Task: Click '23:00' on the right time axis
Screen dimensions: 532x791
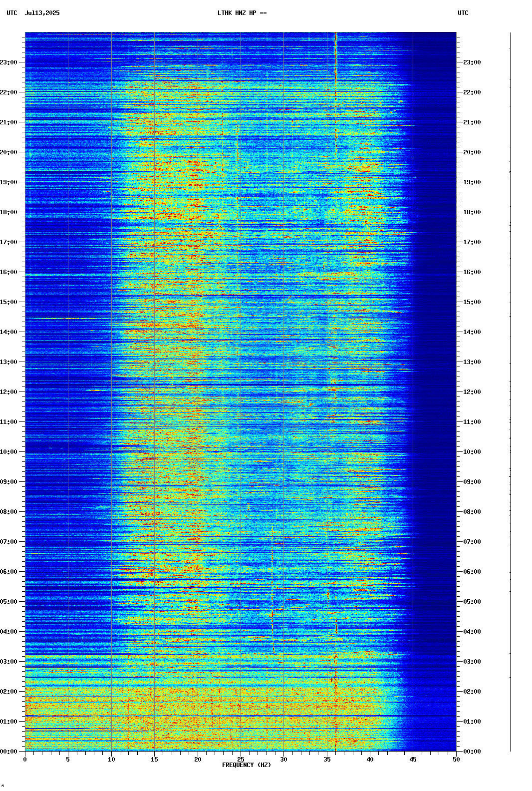Action: point(472,62)
